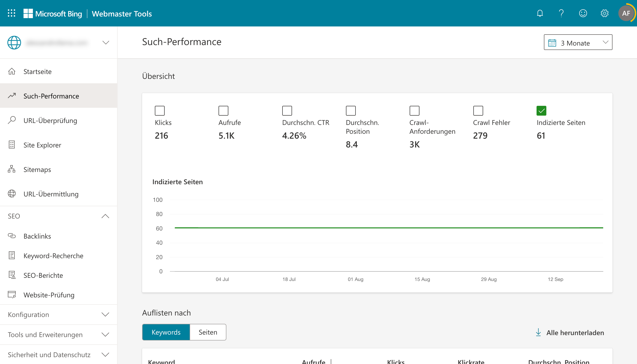
Task: Check the Crawl Fehler checkbox
Action: [x=478, y=110]
